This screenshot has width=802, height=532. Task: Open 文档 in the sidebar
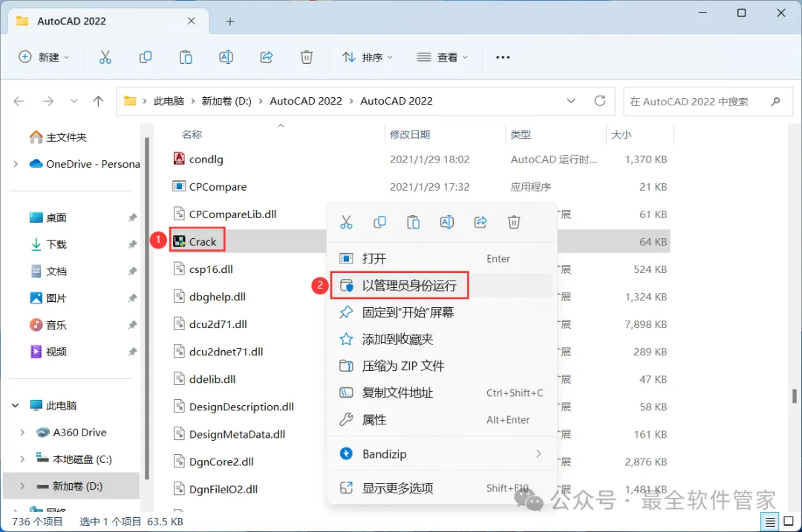click(56, 271)
